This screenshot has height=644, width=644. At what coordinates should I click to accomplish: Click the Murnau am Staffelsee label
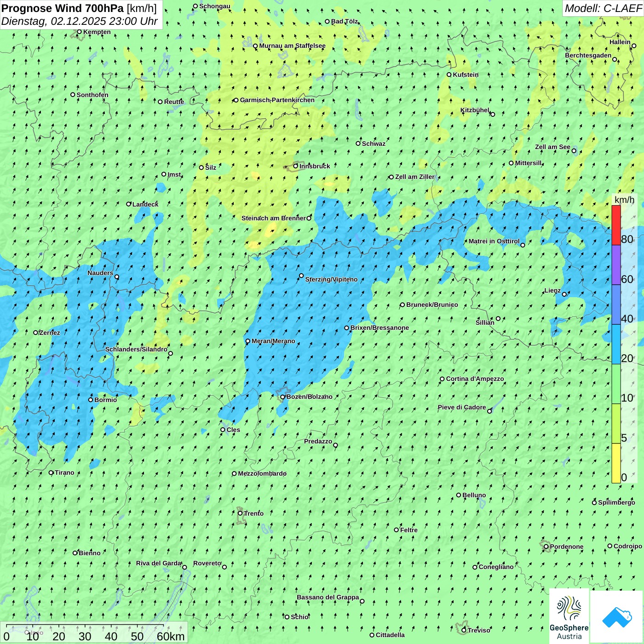(292, 46)
